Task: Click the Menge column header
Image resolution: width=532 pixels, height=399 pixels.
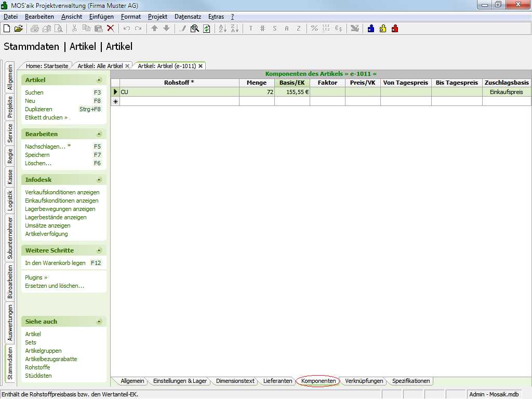Action: (x=257, y=83)
